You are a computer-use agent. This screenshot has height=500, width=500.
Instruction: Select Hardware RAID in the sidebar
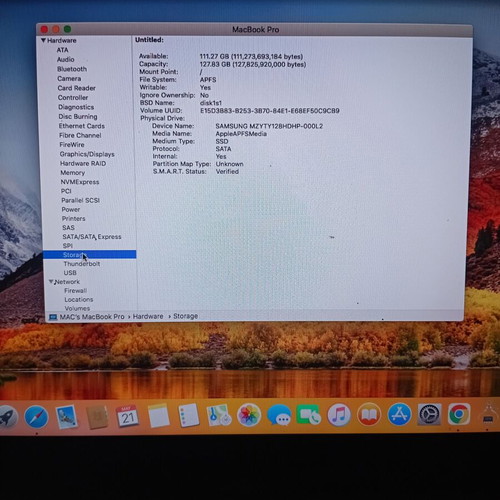[83, 163]
